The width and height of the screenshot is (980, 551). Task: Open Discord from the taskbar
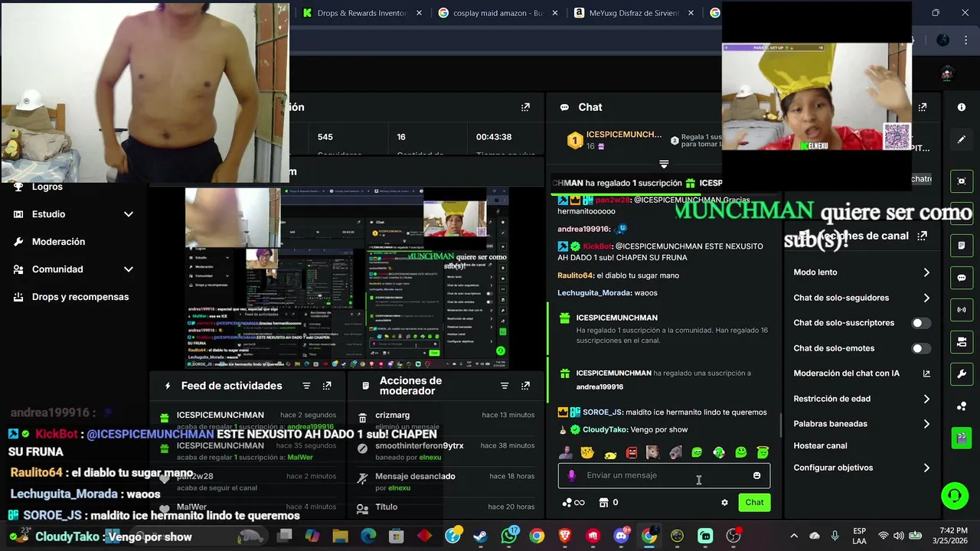(x=621, y=536)
